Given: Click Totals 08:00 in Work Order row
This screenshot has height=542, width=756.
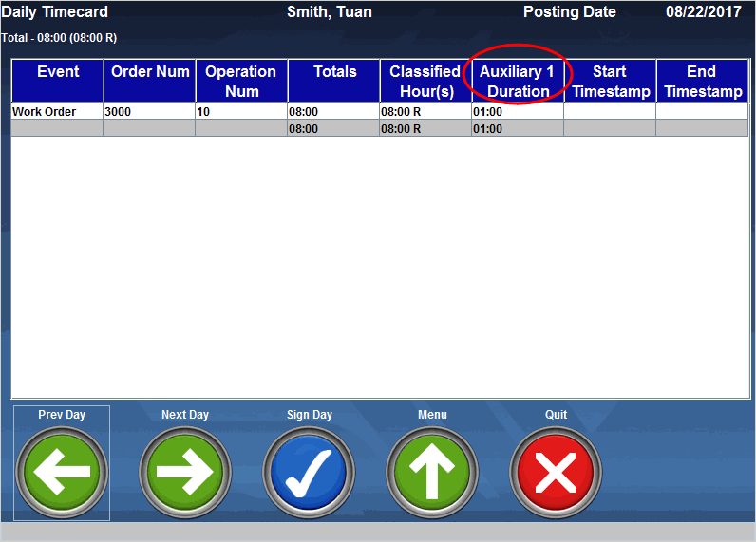Looking at the screenshot, I should [x=333, y=112].
